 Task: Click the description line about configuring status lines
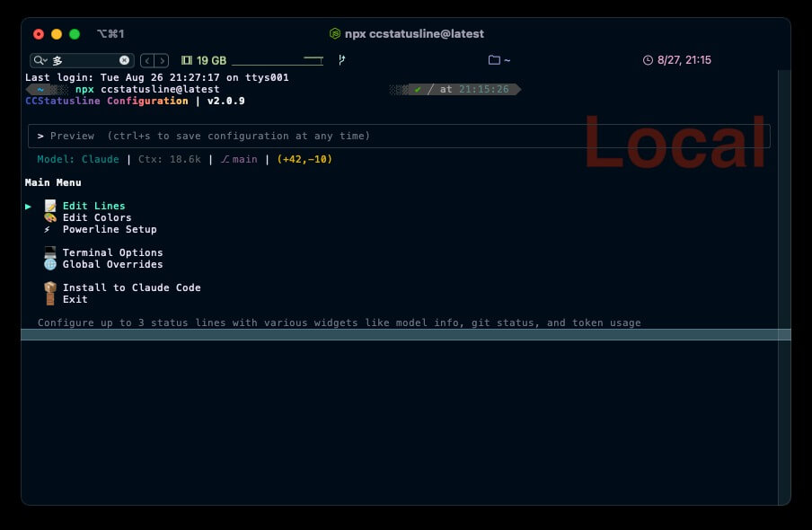point(340,322)
